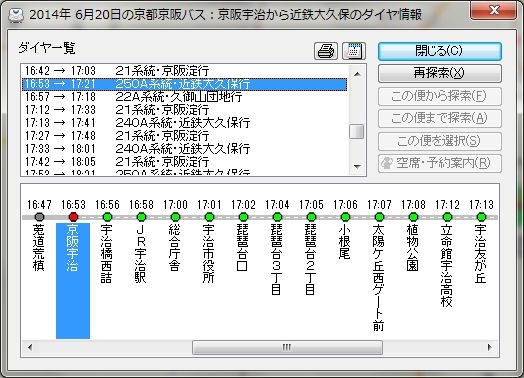Screen dimensions: 524x378
Task: Click the 琵琶台3丁目 stop name
Action: coord(277,260)
